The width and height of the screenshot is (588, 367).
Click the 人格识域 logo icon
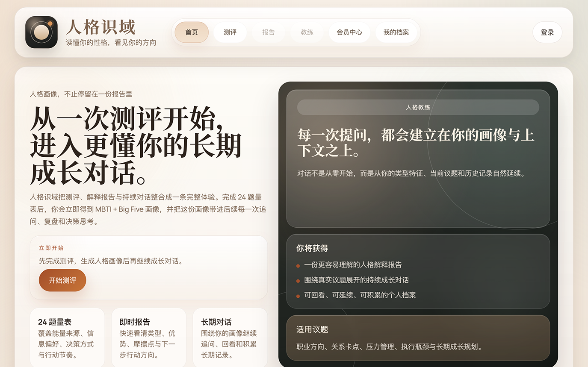[x=41, y=32]
